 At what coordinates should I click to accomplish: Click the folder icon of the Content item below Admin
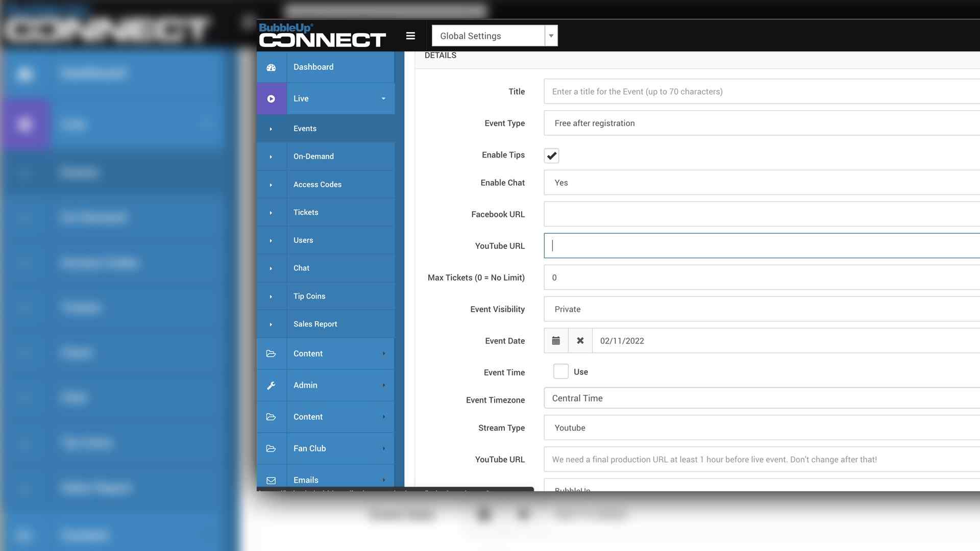click(x=271, y=417)
